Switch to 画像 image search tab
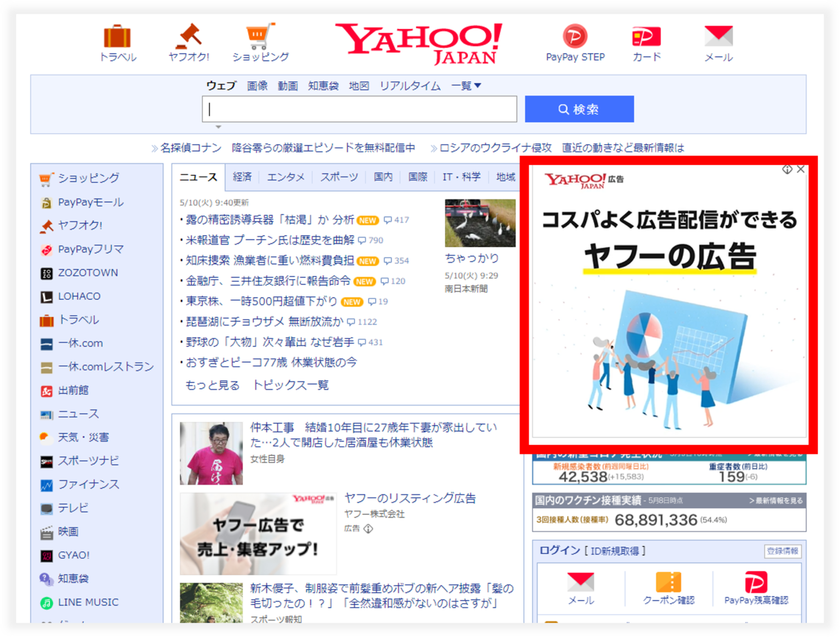This screenshot has height=637, width=840. point(257,85)
